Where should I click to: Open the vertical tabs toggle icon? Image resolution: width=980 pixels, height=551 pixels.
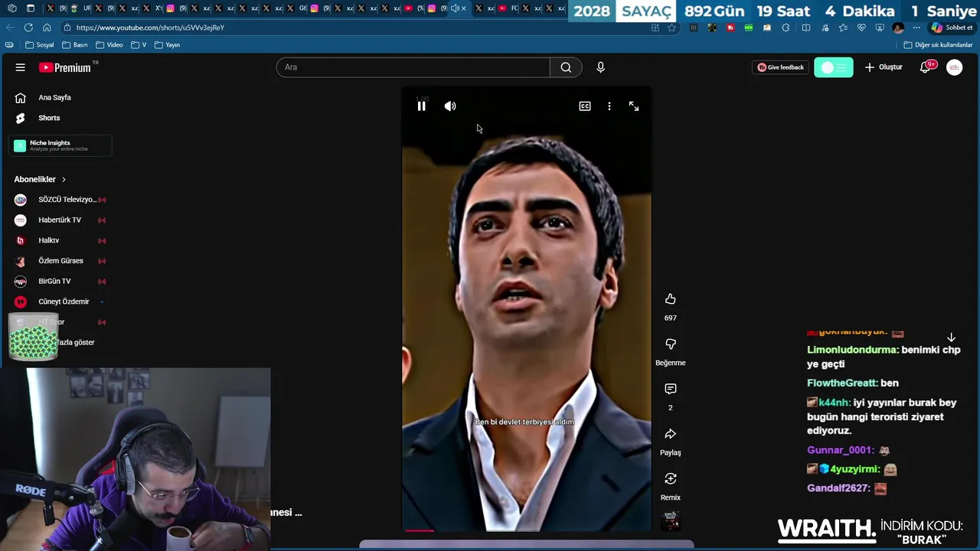tap(30, 8)
